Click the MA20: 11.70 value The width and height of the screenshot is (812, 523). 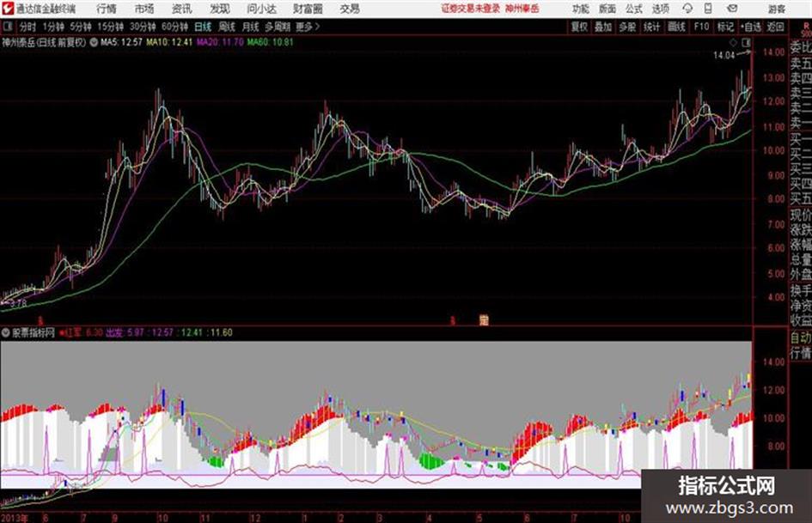pyautogui.click(x=220, y=42)
